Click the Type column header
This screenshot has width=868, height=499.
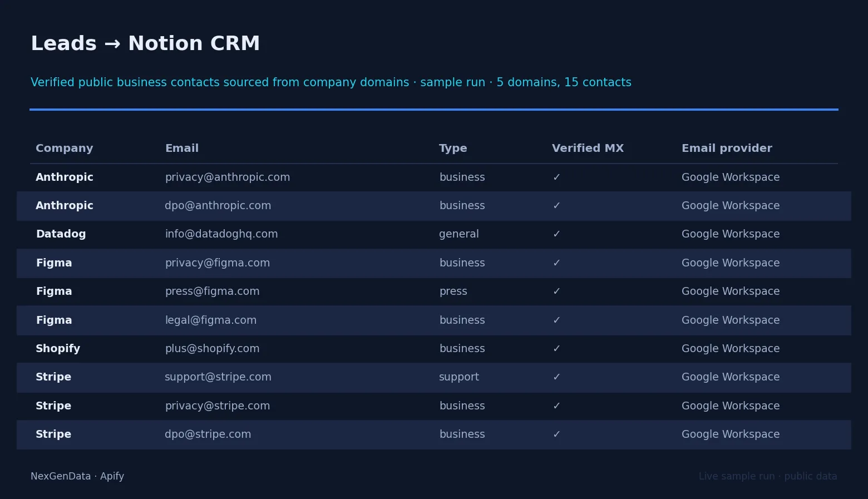pyautogui.click(x=453, y=149)
